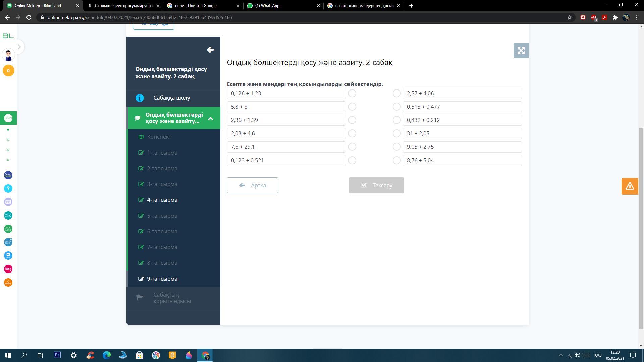
Task: Click the browser address bar
Action: 302,17
